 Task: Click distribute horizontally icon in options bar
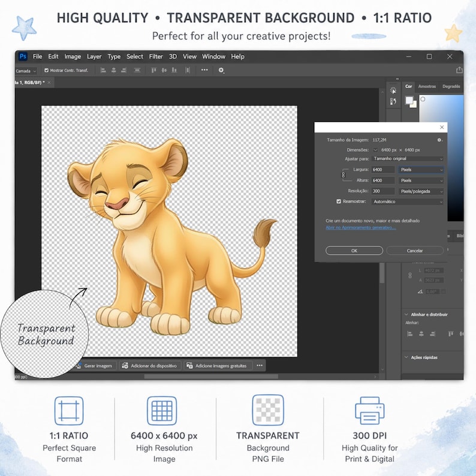188,70
